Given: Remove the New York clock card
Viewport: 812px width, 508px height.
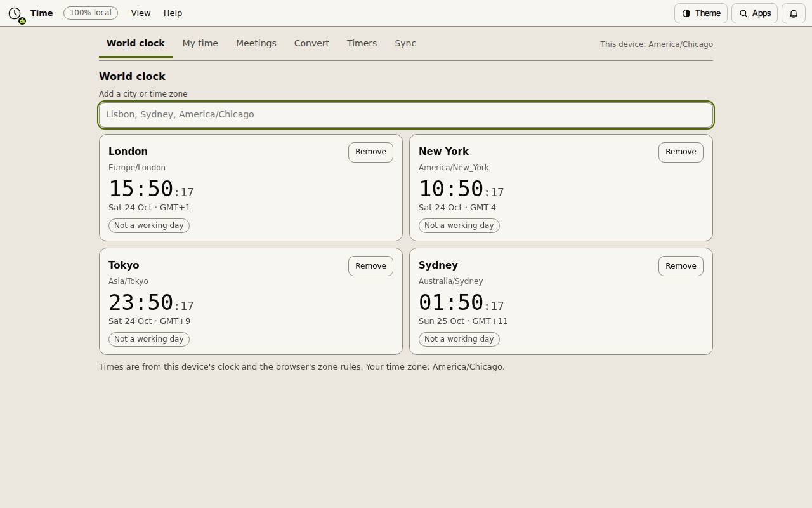Looking at the screenshot, I should (681, 152).
